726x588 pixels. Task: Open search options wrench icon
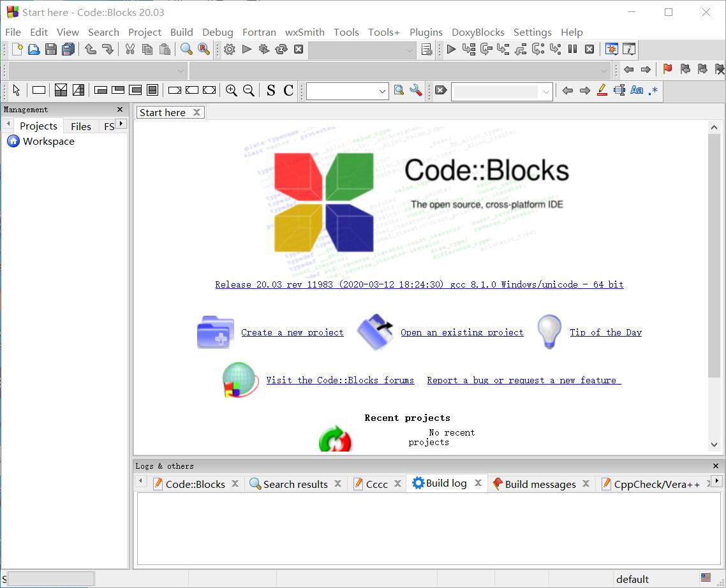[416, 91]
